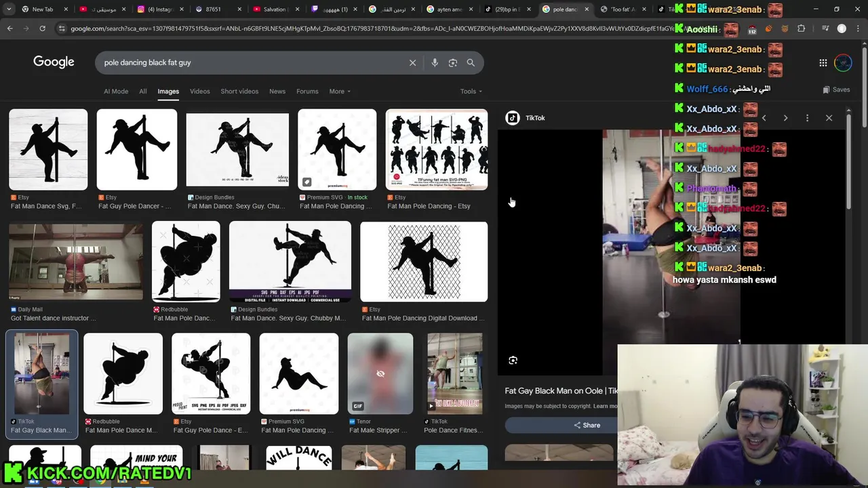Switch to Videos tab
The image size is (868, 488).
point(199,91)
